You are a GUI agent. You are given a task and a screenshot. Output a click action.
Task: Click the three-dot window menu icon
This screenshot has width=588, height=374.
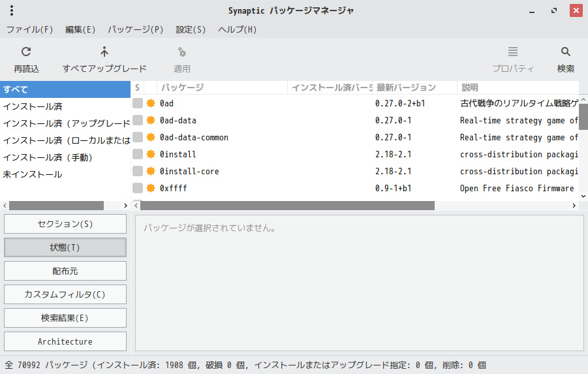12,10
